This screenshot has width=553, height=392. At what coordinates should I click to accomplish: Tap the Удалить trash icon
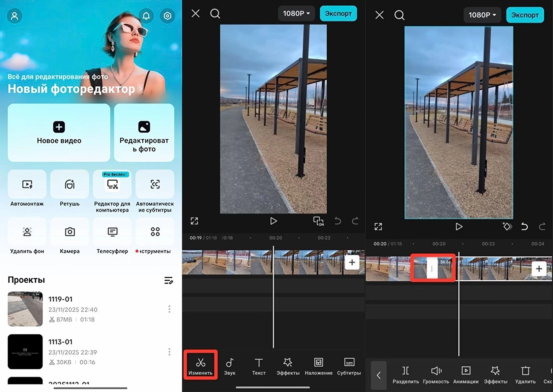(525, 374)
